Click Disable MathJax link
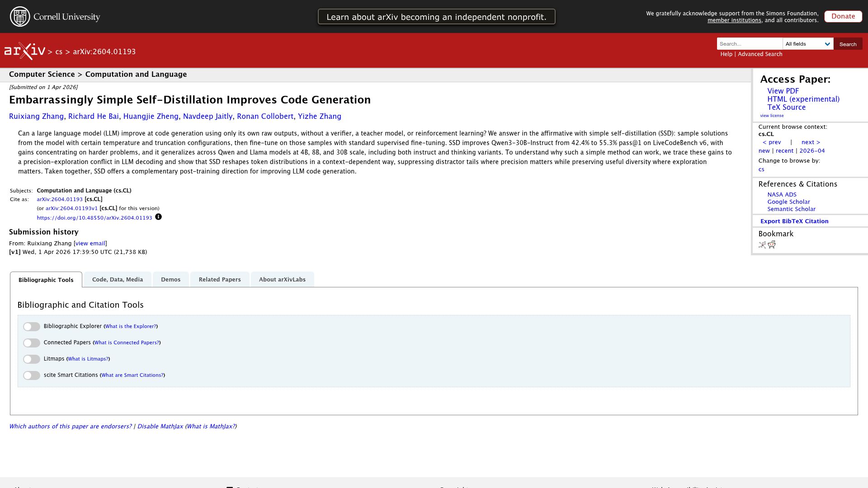This screenshot has width=868, height=488. [x=160, y=427]
